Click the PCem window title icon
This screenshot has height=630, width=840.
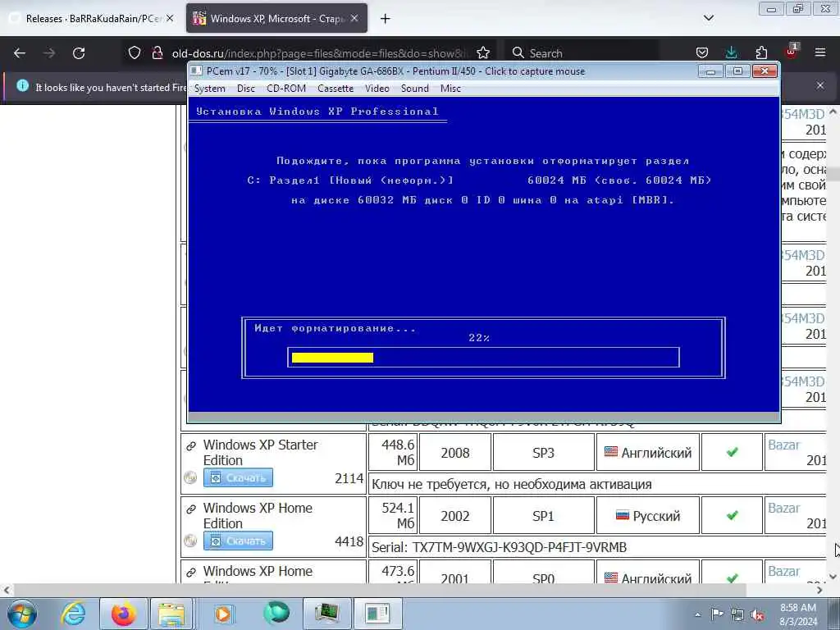[x=197, y=71]
